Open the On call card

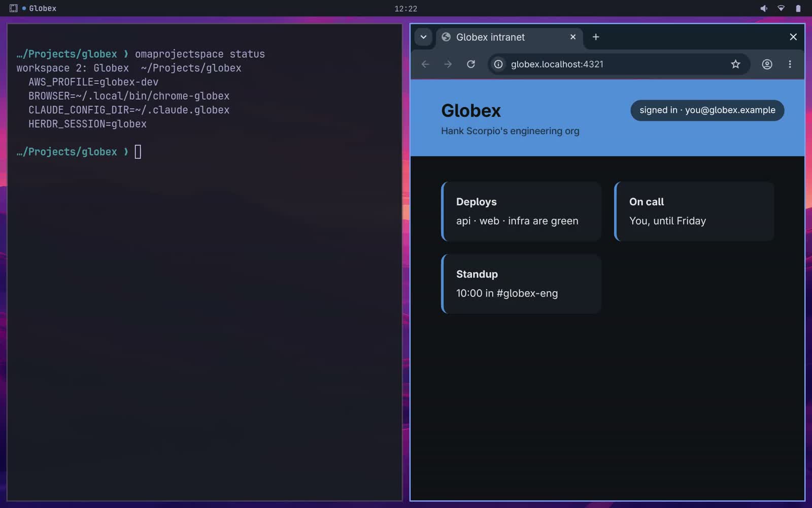pos(694,211)
